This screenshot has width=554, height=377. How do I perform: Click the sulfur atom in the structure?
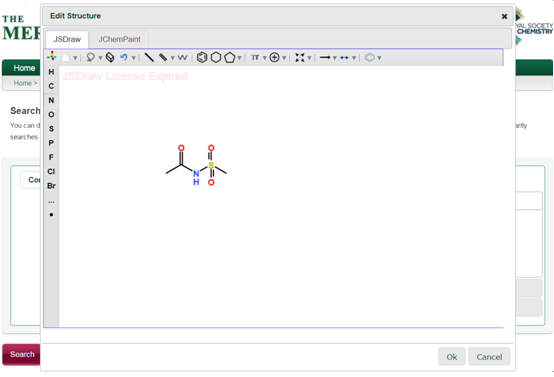click(x=211, y=165)
